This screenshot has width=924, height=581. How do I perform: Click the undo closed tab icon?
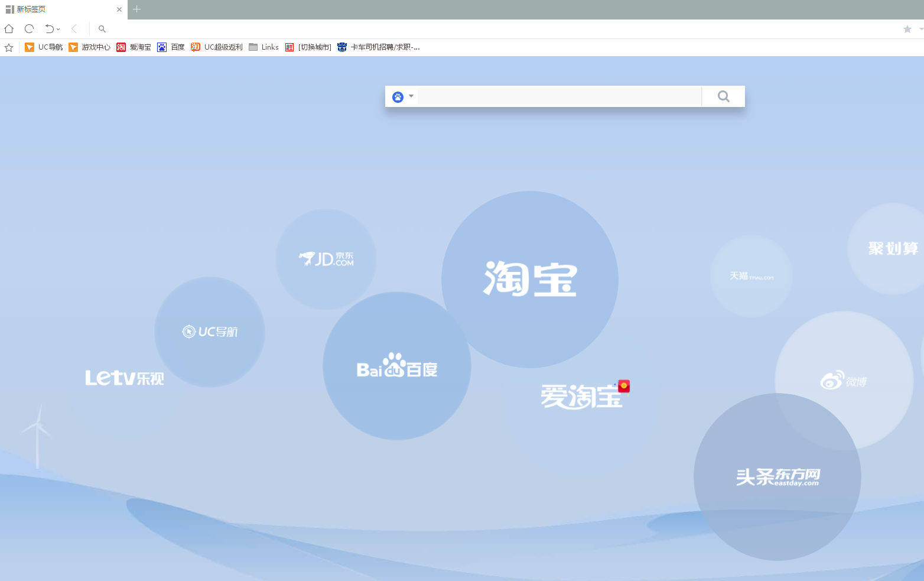click(49, 28)
